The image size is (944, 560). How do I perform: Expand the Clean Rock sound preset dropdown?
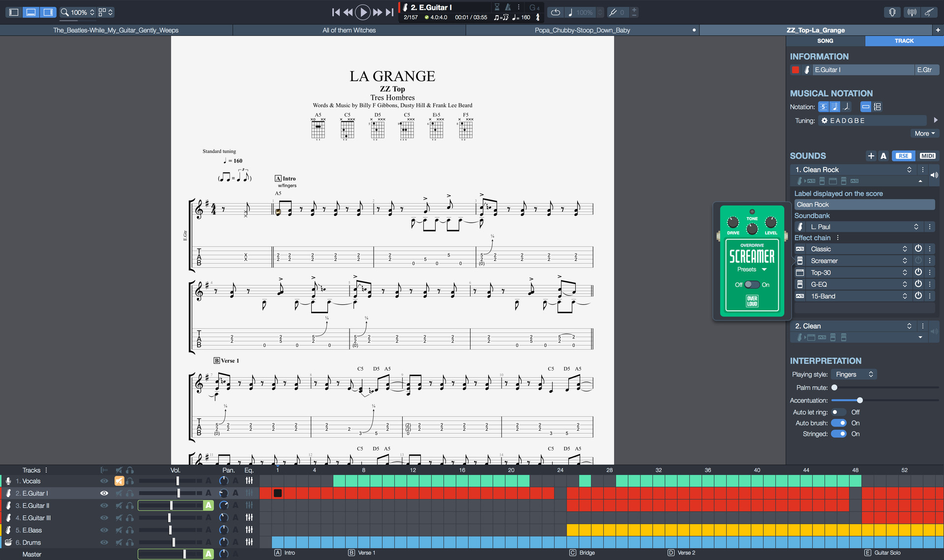pos(909,169)
